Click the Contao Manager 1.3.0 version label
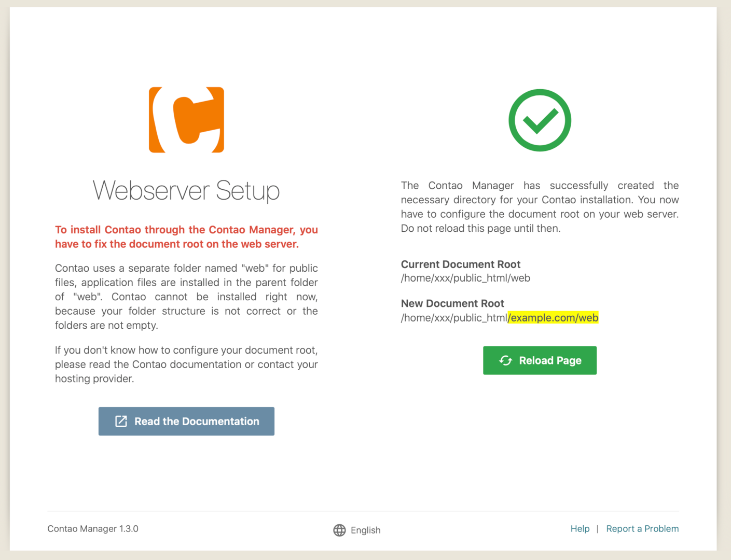The width and height of the screenshot is (731, 560). pyautogui.click(x=93, y=528)
